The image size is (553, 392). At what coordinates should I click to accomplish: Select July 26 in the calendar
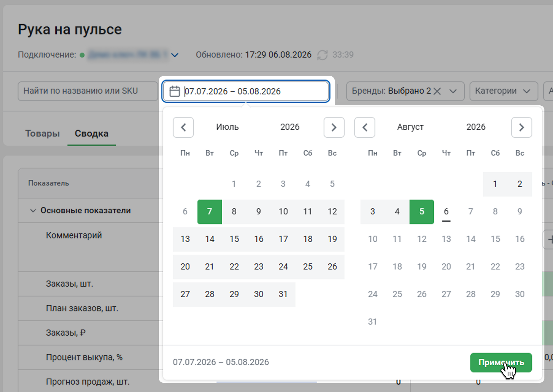[332, 267]
